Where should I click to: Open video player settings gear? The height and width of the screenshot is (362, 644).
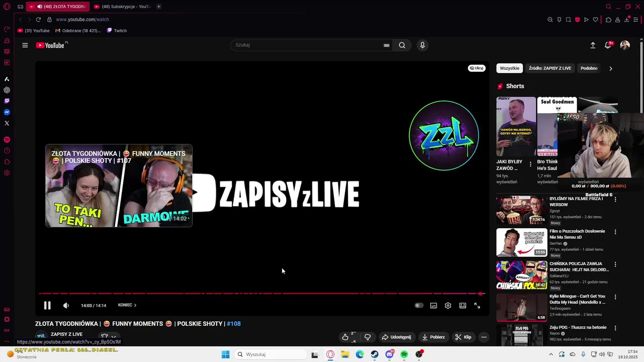448,305
